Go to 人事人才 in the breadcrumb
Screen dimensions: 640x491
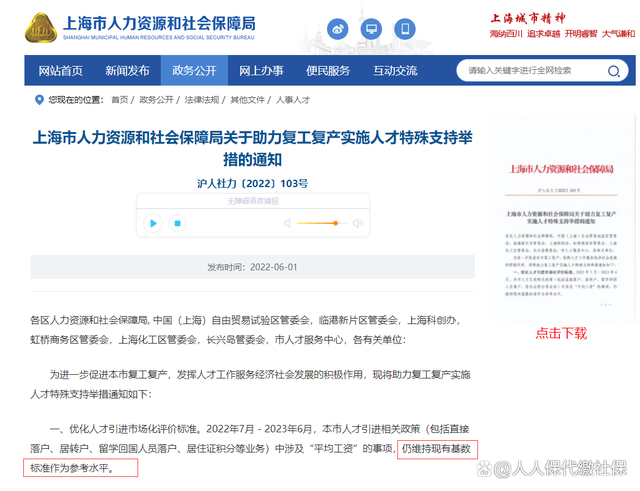pos(293,100)
